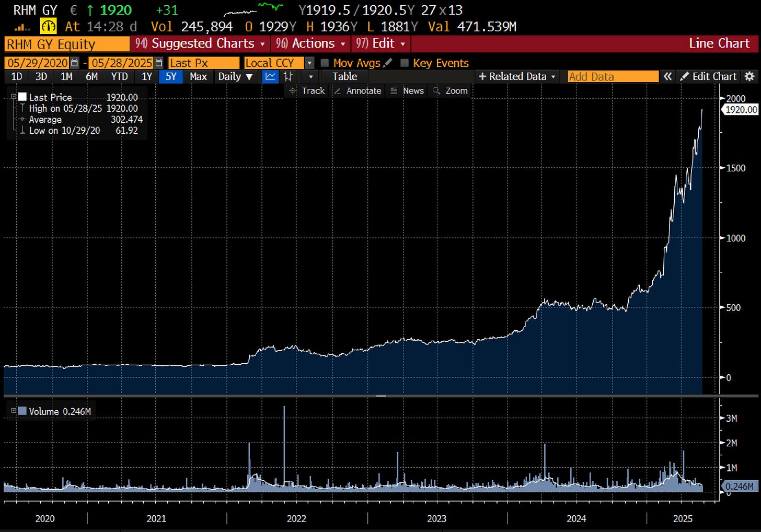Select the 1Y range tab
The width and height of the screenshot is (761, 532).
pyautogui.click(x=147, y=76)
